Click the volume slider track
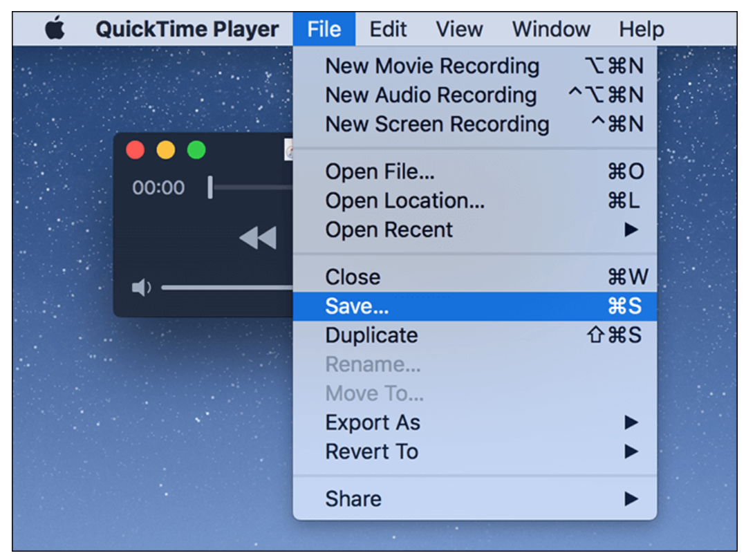This screenshot has height=560, width=755. tap(227, 288)
